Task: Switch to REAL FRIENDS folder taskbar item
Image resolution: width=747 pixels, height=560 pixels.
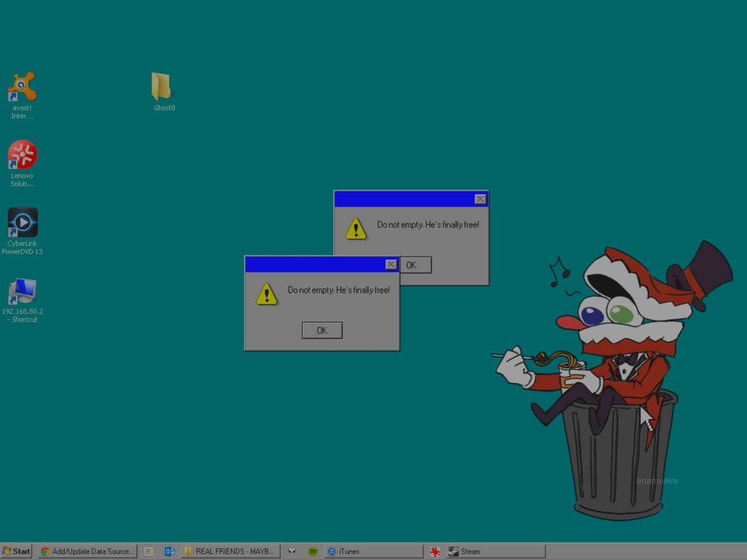Action: point(230,551)
